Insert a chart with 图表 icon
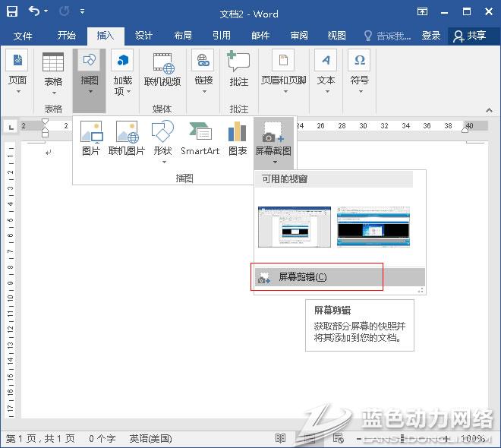This screenshot has width=501, height=448. click(238, 138)
